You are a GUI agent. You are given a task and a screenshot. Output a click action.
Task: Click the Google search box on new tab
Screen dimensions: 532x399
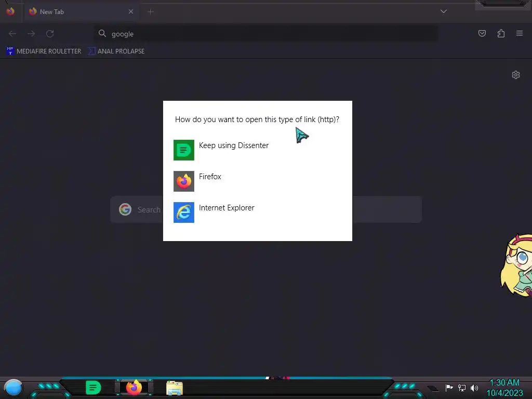(266, 209)
